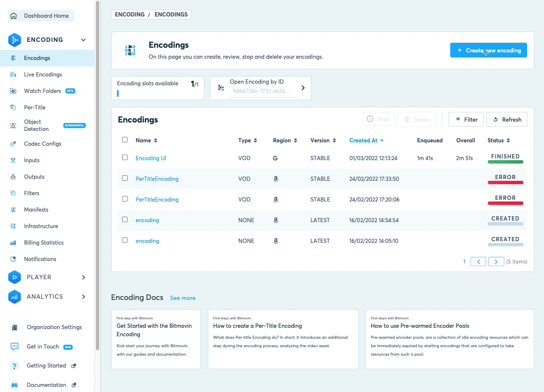Open the Per-Title Encoding doc card
Viewport: 544px width, 392px height.
[x=283, y=339]
